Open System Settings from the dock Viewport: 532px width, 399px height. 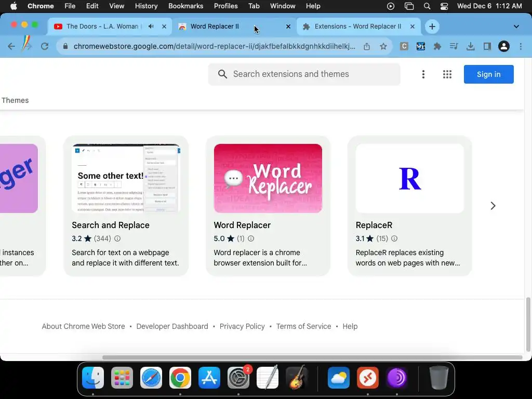coord(238,378)
